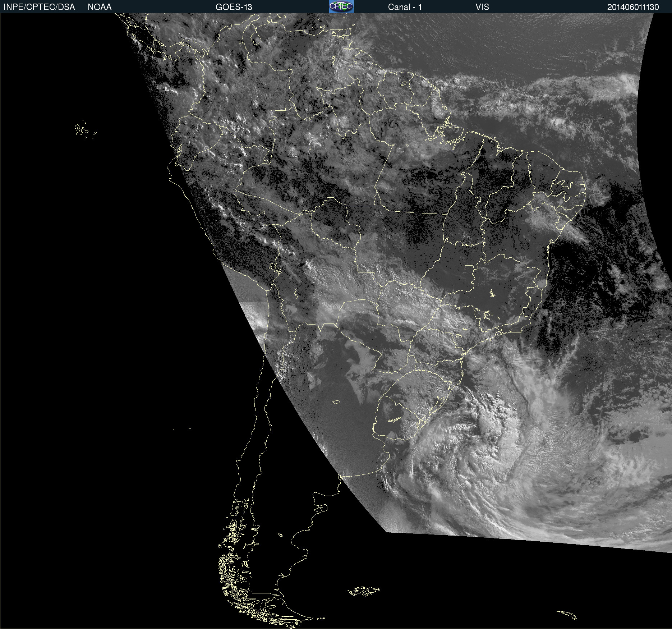
Task: Click the CPTEC logo in header
Action: point(341,6)
